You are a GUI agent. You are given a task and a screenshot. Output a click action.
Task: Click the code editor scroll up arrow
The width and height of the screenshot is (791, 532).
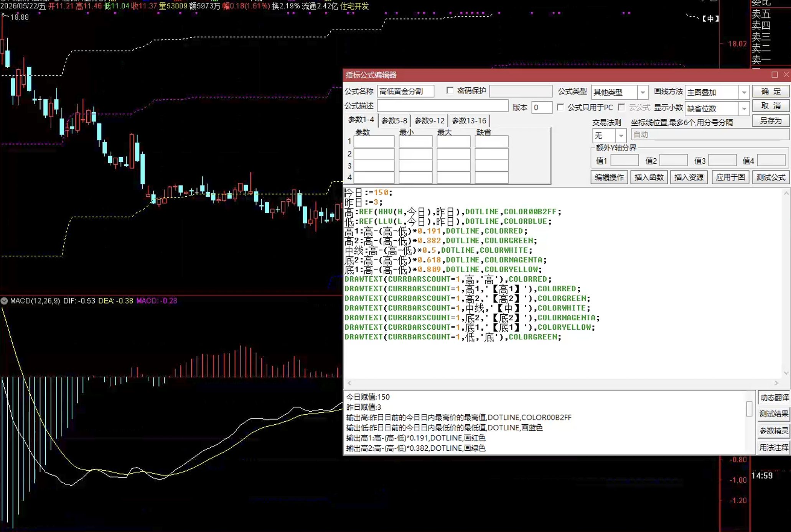click(786, 194)
